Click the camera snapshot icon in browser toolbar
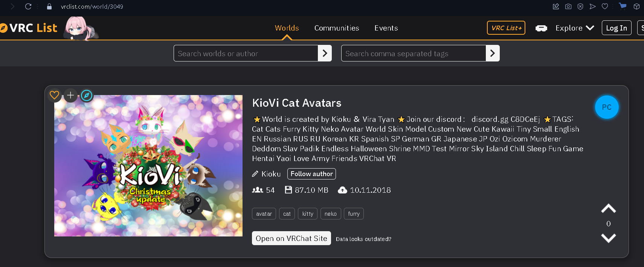The width and height of the screenshot is (644, 267). coord(568,6)
